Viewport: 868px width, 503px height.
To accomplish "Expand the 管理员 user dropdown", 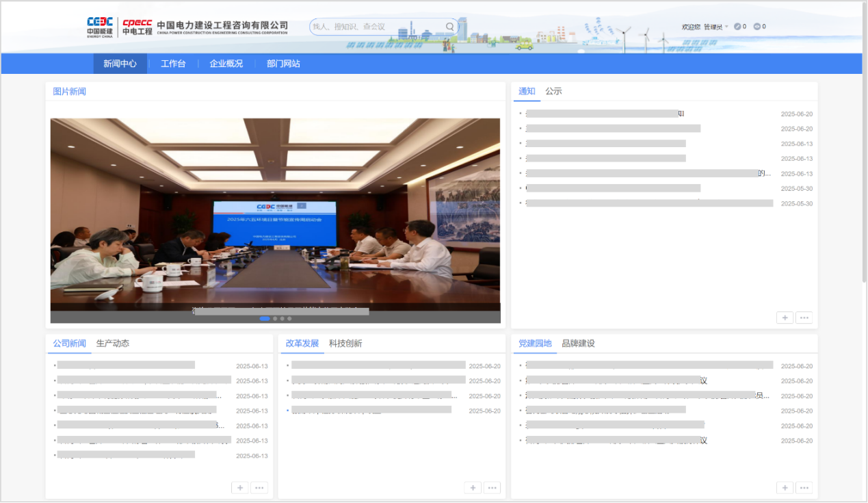I will tap(716, 27).
